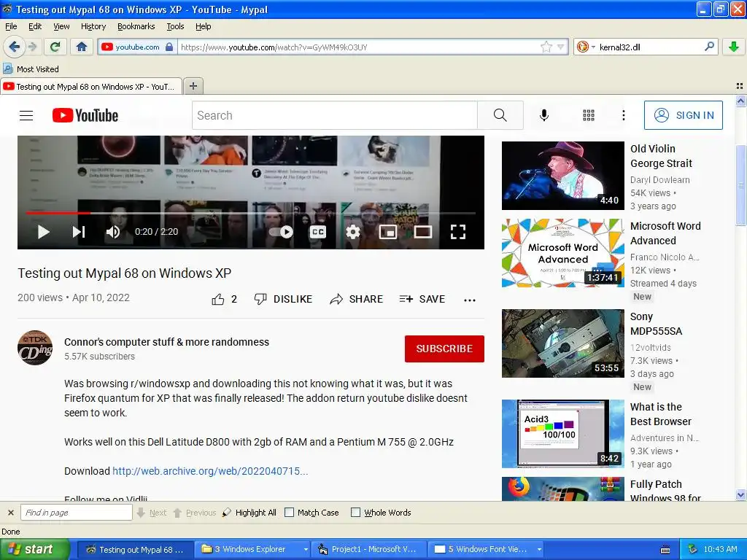Seek on the video progress bar
Viewport: 747px width, 560px height.
click(x=251, y=213)
